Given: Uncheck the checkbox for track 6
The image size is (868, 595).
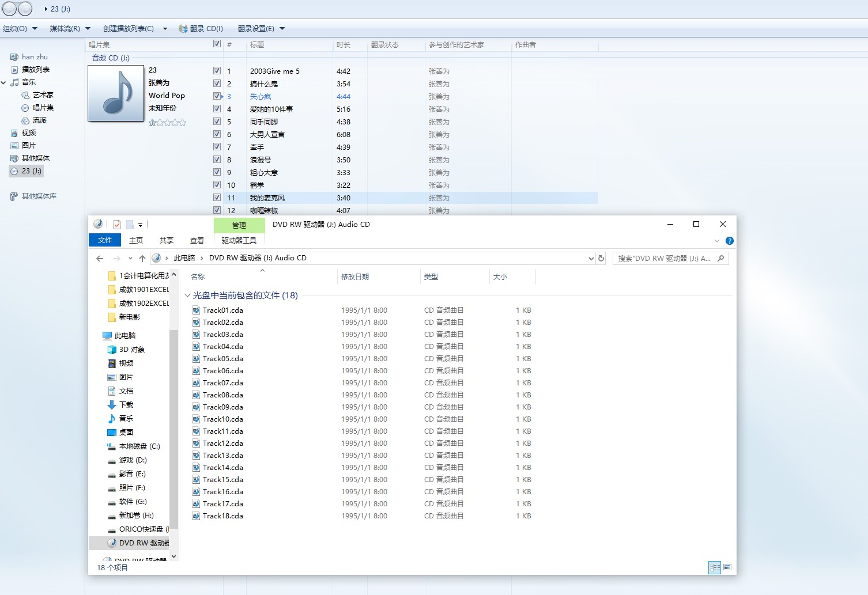Looking at the screenshot, I should (217, 134).
